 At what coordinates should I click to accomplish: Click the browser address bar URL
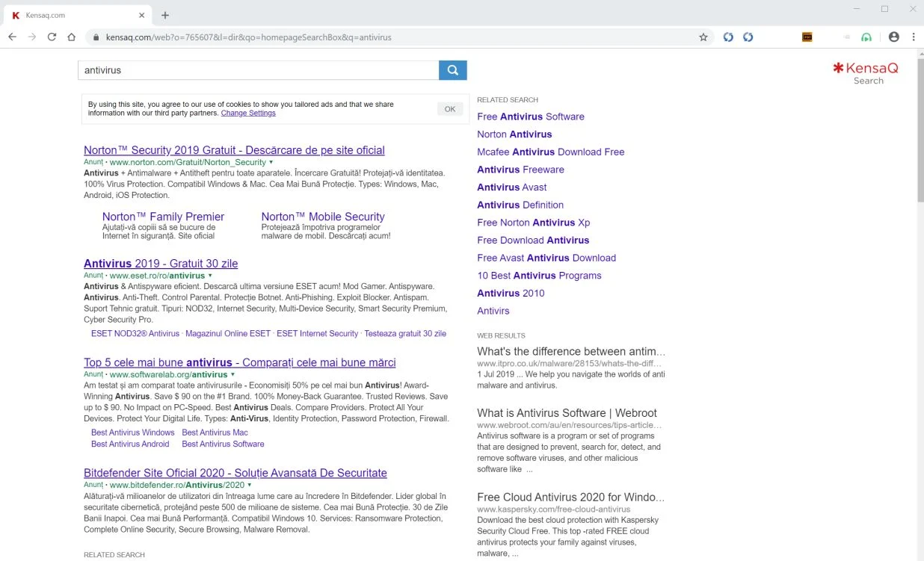coord(249,37)
